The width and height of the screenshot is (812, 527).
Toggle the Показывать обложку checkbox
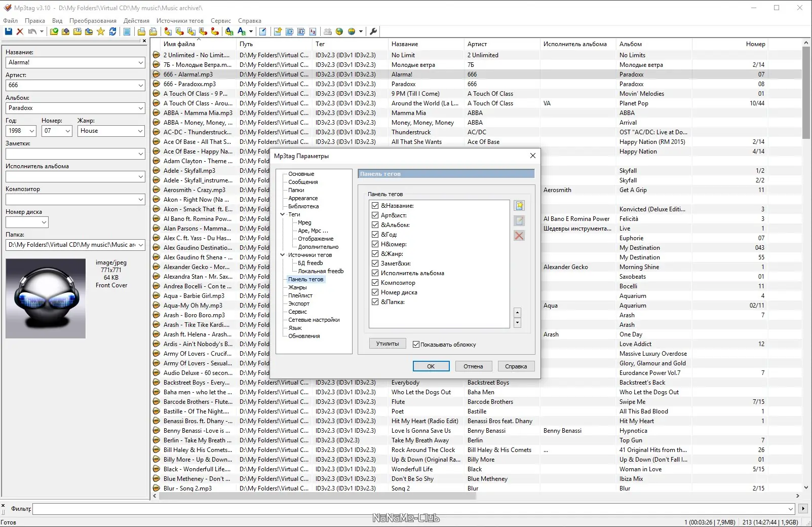(x=416, y=345)
